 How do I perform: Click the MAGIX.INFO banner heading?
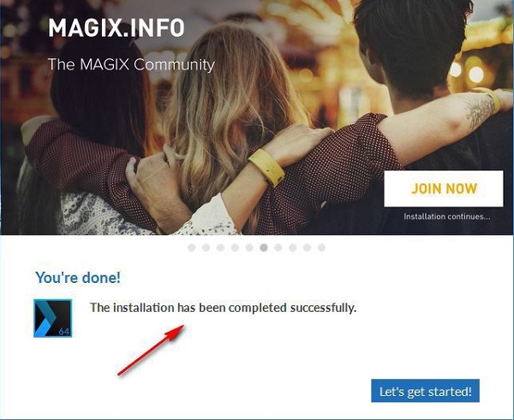tap(117, 28)
